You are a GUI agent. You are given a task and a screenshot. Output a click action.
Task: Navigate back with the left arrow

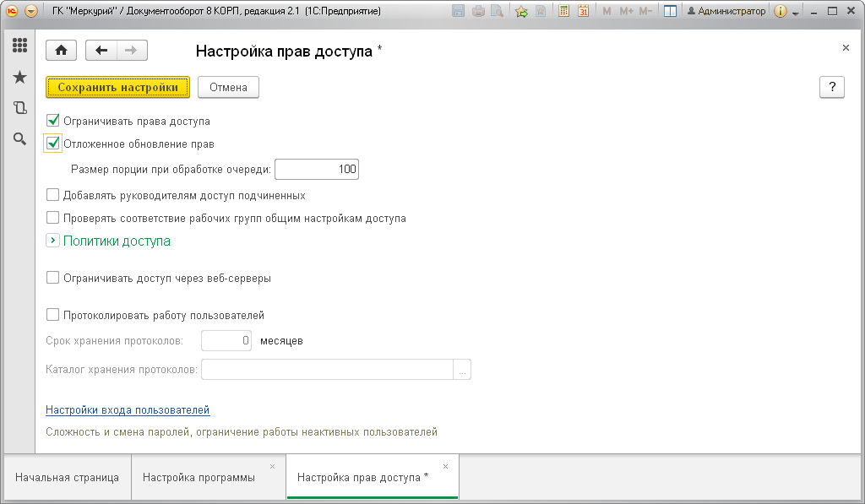tap(101, 51)
